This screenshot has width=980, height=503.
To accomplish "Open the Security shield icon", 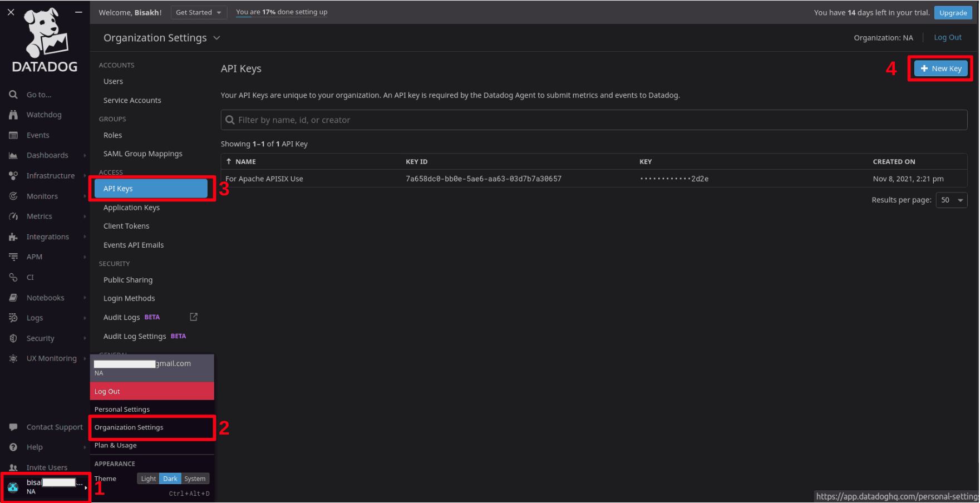I will pos(13,338).
